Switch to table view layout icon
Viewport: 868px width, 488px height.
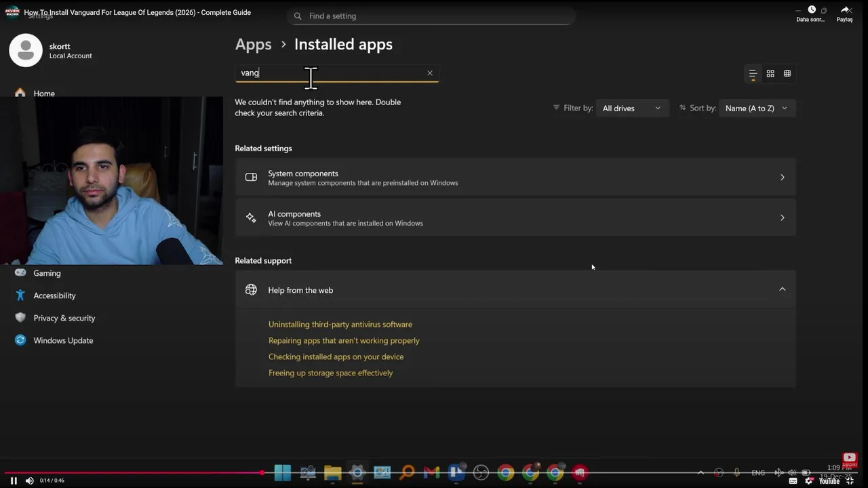(787, 73)
